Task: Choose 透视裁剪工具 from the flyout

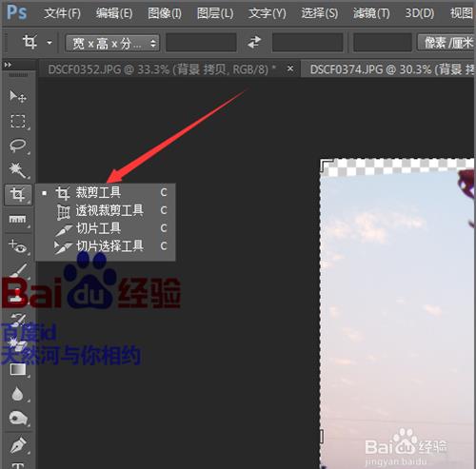Action: (105, 210)
